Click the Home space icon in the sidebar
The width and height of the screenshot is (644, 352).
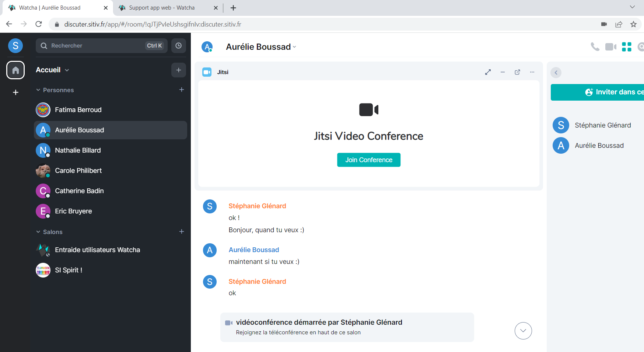(x=15, y=70)
